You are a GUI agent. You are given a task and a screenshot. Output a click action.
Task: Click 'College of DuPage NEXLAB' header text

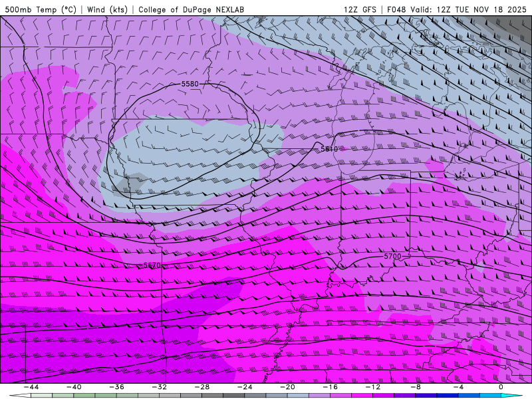coord(191,9)
